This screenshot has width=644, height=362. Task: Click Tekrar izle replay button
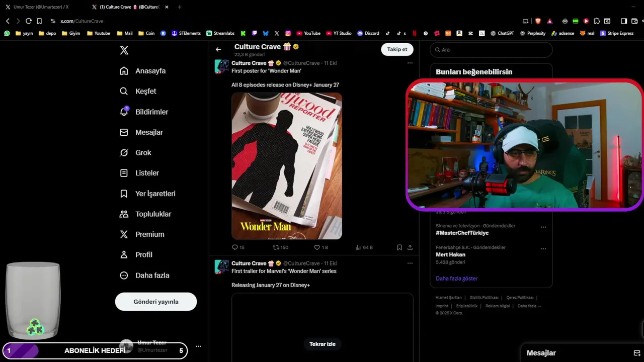click(323, 344)
